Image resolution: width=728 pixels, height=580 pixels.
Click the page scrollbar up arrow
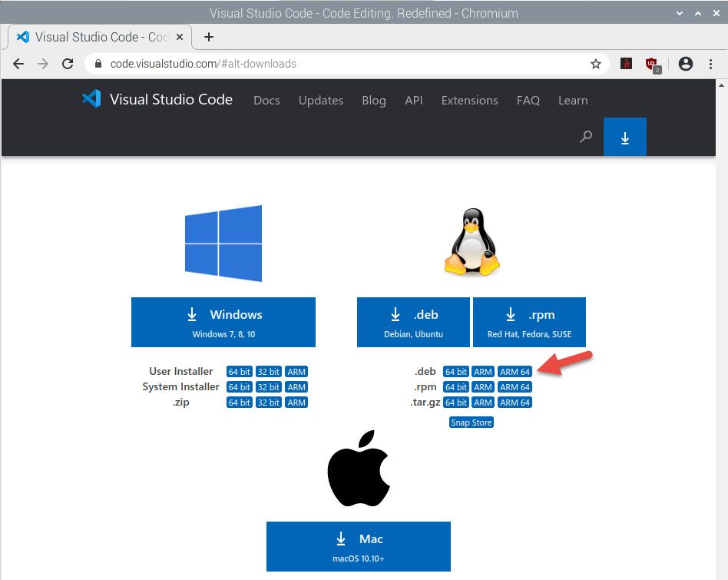(x=722, y=85)
